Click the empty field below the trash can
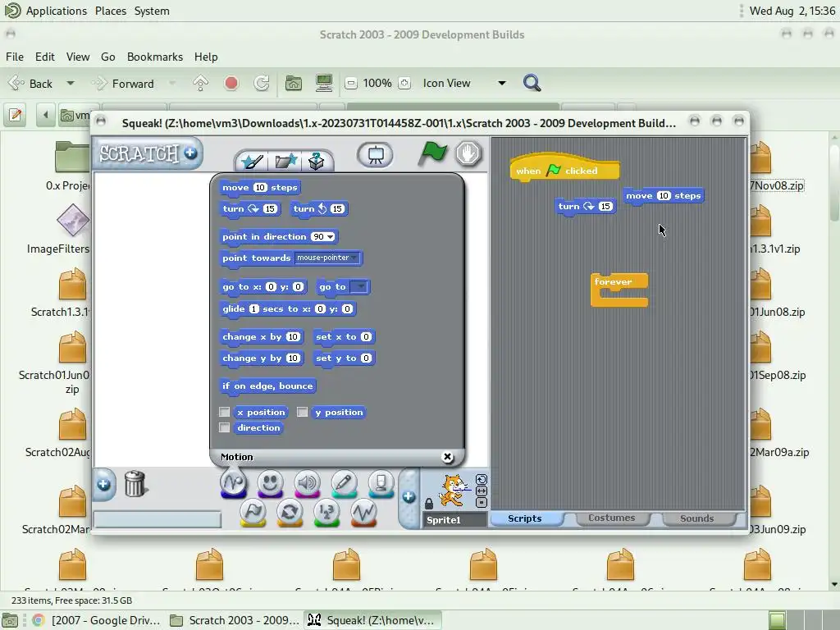Viewport: 840px width, 630px height. (x=157, y=519)
